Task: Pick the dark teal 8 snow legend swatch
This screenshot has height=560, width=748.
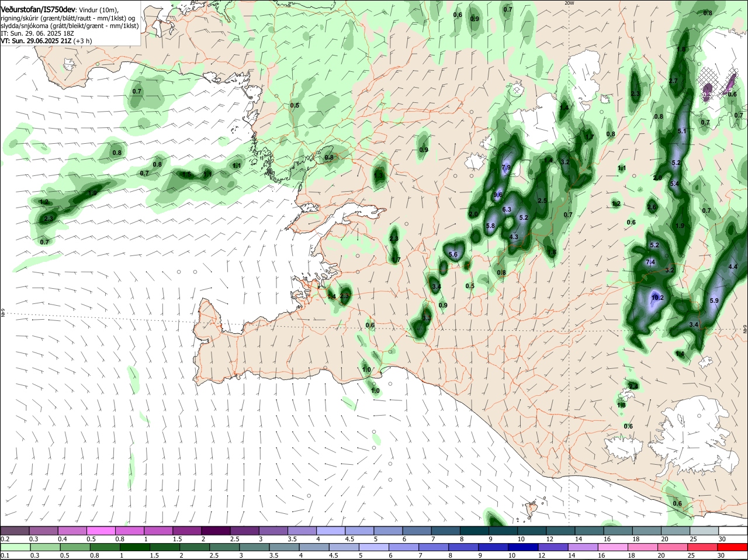Action: (x=475, y=530)
